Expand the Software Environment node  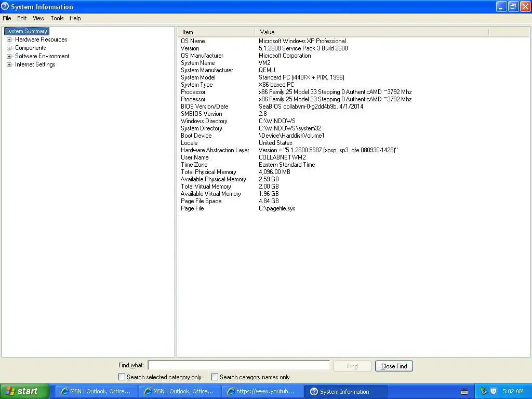click(x=9, y=56)
